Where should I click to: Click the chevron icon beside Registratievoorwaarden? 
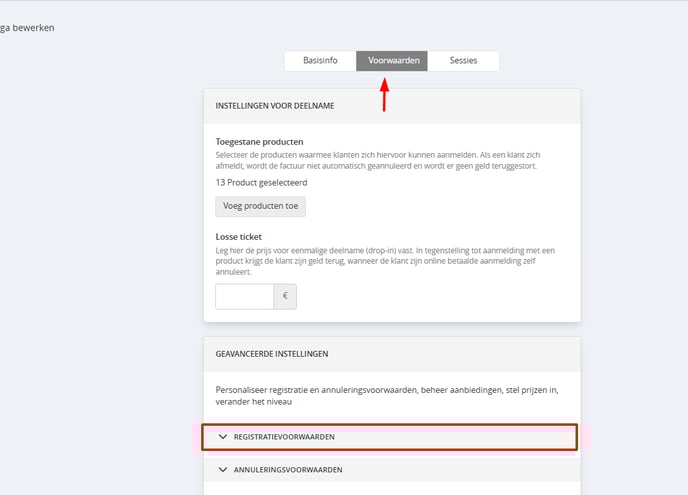tap(223, 437)
